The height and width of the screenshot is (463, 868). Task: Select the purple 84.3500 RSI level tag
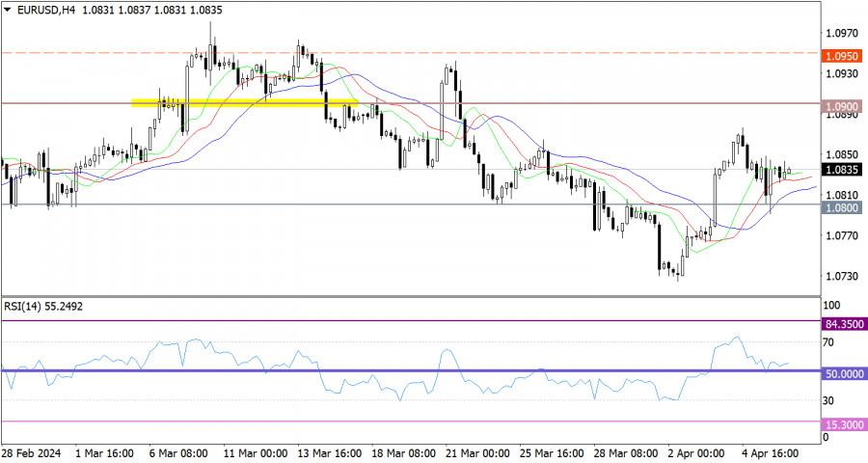(x=845, y=324)
